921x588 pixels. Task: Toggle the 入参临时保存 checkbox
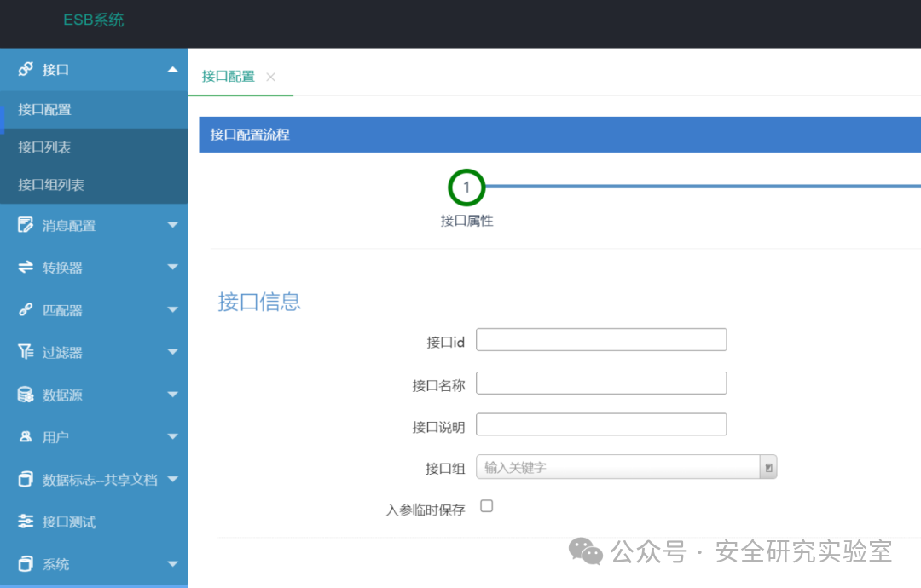coord(486,506)
